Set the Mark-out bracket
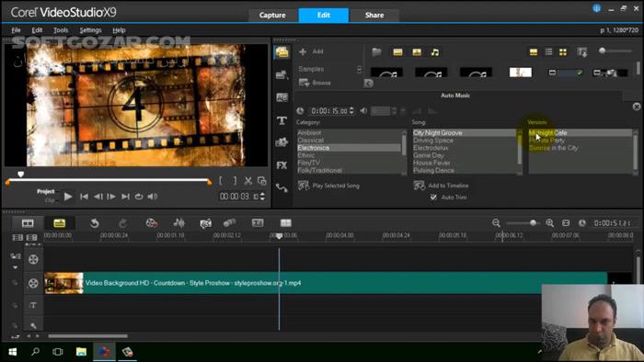This screenshot has width=644, height=362. point(235,181)
